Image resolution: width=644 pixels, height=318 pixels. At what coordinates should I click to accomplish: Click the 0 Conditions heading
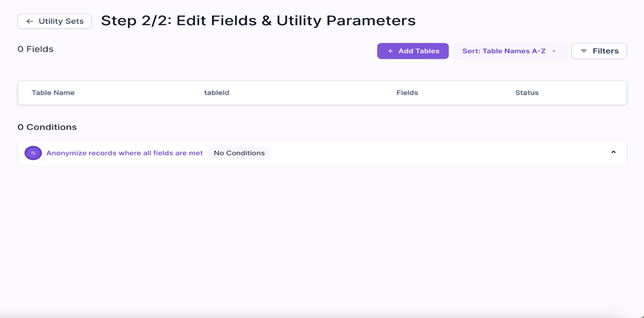pos(47,127)
